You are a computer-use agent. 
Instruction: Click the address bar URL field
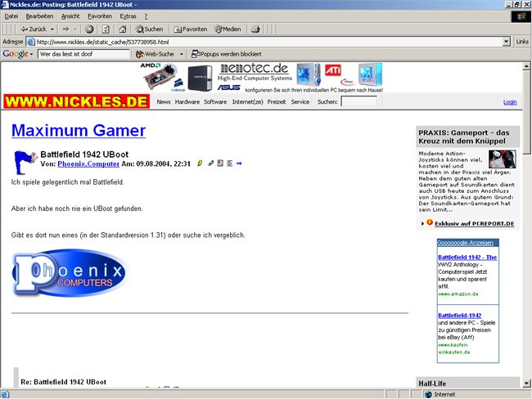click(x=268, y=42)
